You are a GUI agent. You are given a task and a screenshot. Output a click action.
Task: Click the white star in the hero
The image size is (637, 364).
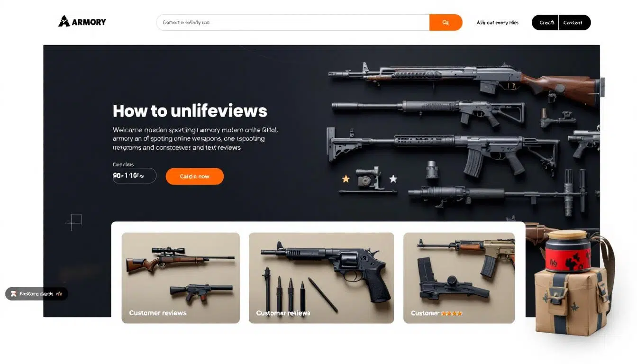[x=393, y=179]
